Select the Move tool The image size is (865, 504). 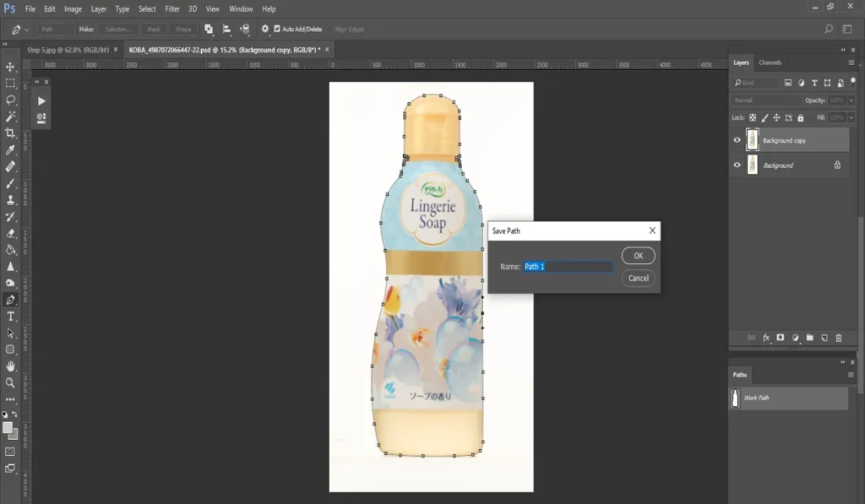(10, 67)
